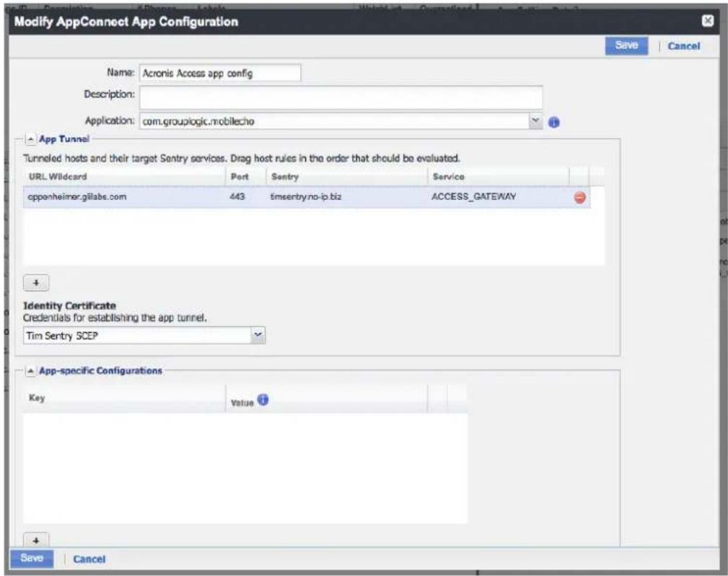728x576 pixels.
Task: Click the info icon next to Value
Action: [263, 399]
